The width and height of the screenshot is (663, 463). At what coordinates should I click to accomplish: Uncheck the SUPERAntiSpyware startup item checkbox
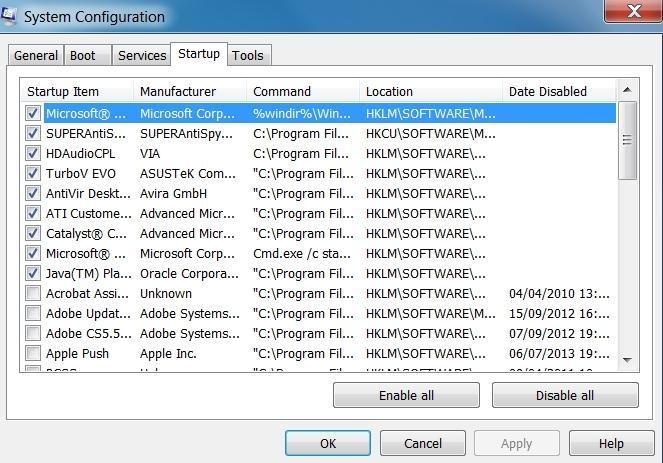tap(33, 133)
